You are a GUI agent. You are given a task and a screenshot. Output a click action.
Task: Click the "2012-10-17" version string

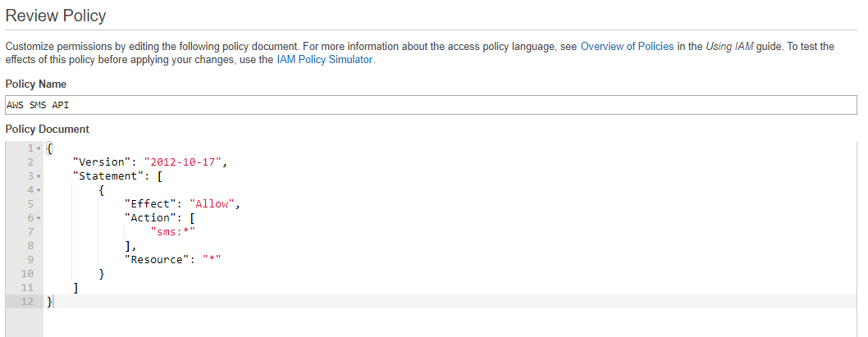(183, 162)
